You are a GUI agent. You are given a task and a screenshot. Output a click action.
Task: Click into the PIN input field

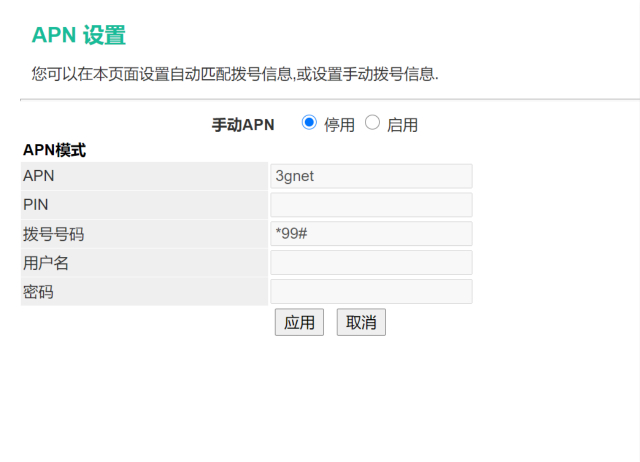pyautogui.click(x=371, y=205)
